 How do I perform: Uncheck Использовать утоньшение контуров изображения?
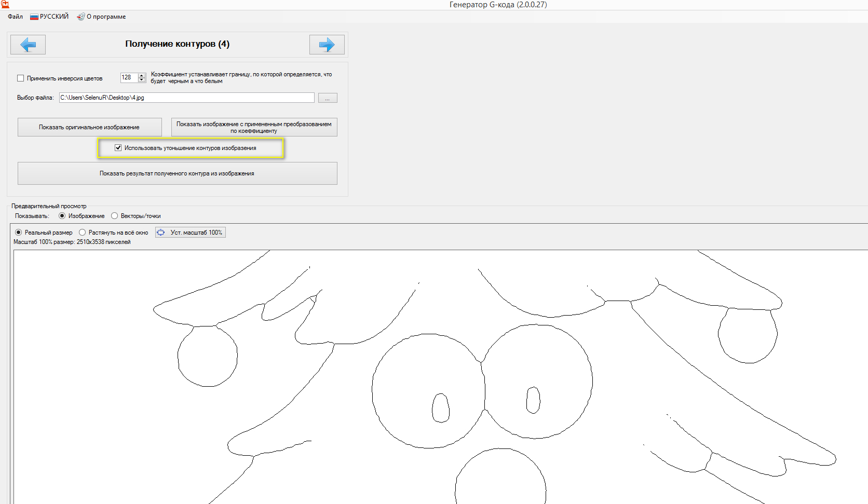(x=118, y=148)
